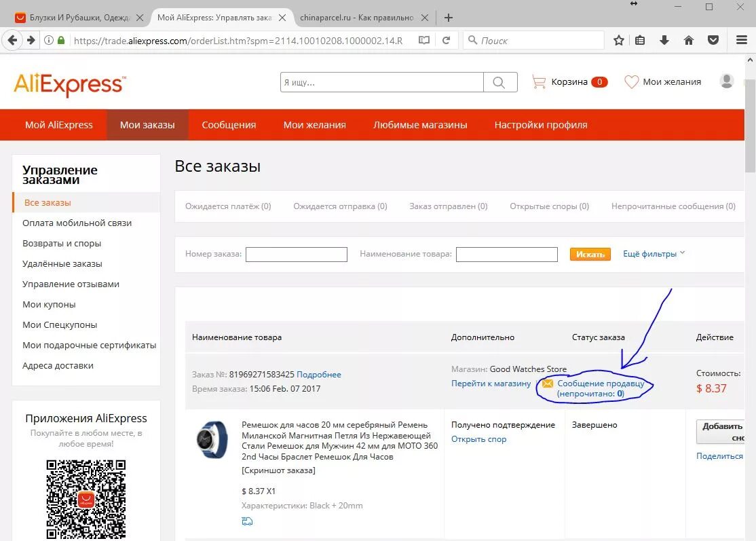756x541 pixels.
Task: Open downloads arrow icon
Action: click(664, 41)
